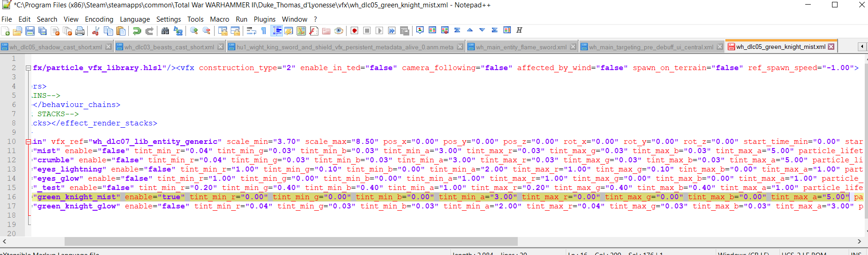This screenshot has width=868, height=255.
Task: Toggle synchronized horizontal scrolling
Action: tap(235, 31)
